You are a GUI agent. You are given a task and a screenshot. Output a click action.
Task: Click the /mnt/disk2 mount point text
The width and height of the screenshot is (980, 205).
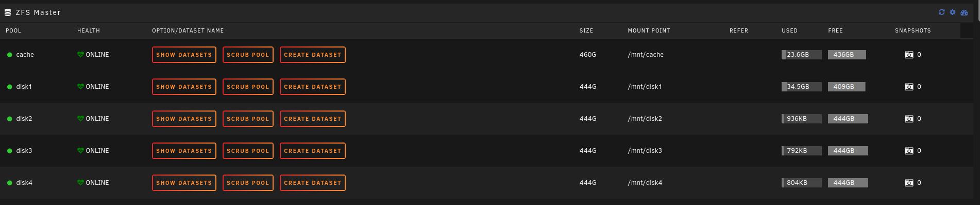tap(645, 119)
